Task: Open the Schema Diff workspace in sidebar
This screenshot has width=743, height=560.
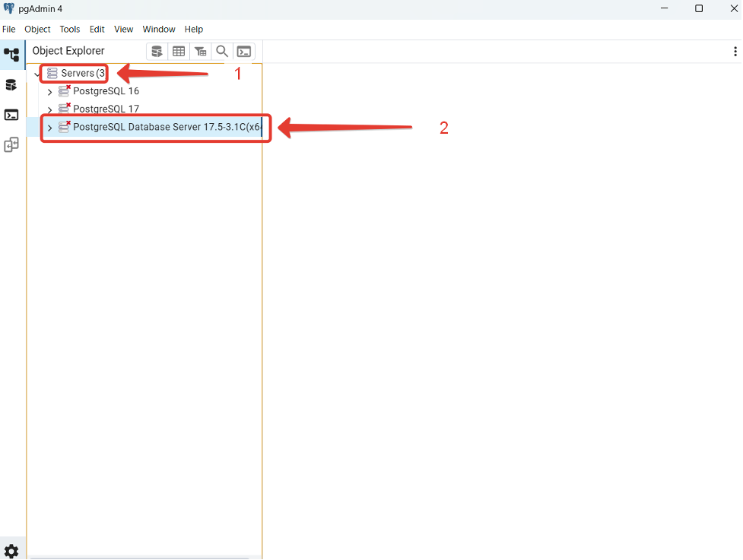Action: pos(11,145)
